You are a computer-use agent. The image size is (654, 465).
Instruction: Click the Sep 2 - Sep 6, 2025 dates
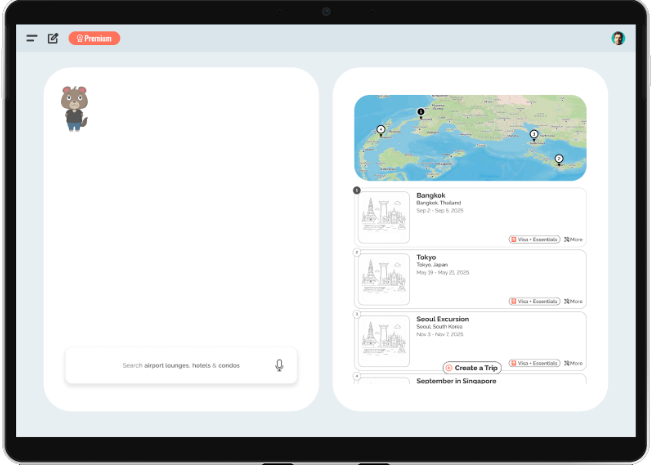440,211
